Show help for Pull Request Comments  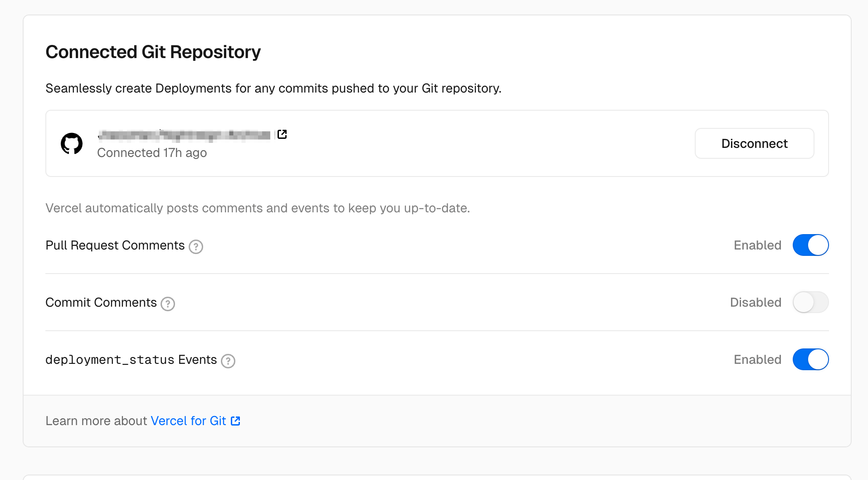click(x=196, y=246)
